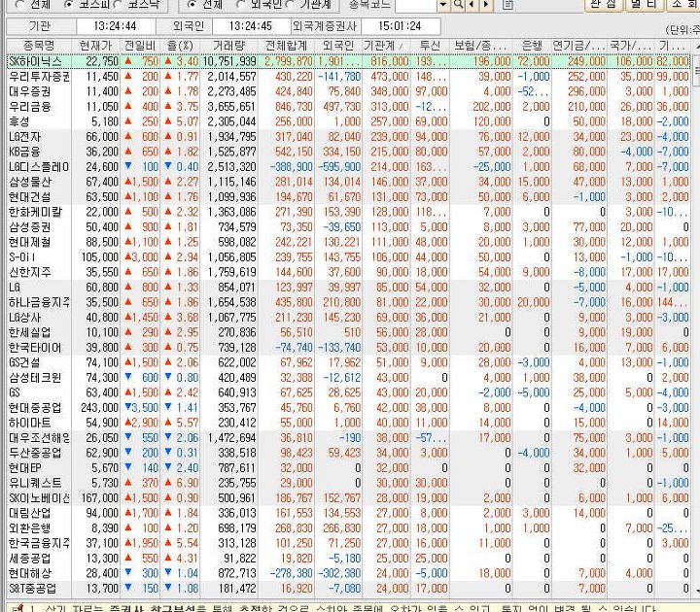The height and width of the screenshot is (612, 700).
Task: Sort by 연기금/... column header
Action: click(579, 46)
